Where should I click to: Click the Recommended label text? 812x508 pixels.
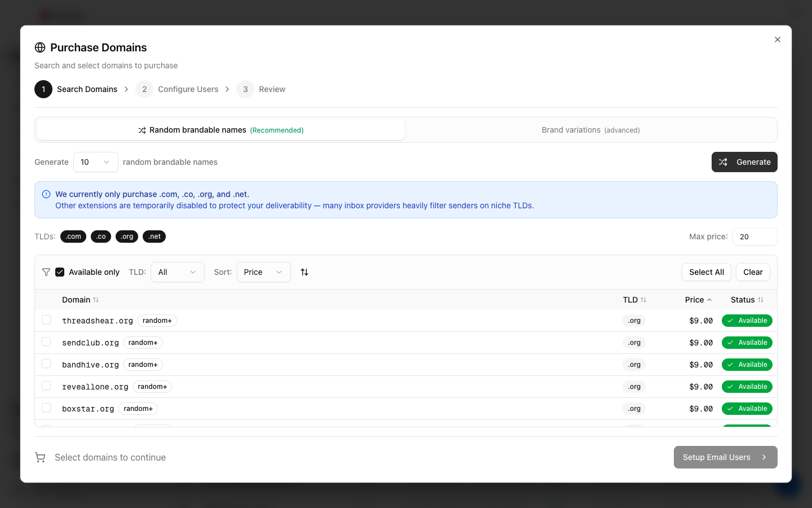tap(277, 130)
